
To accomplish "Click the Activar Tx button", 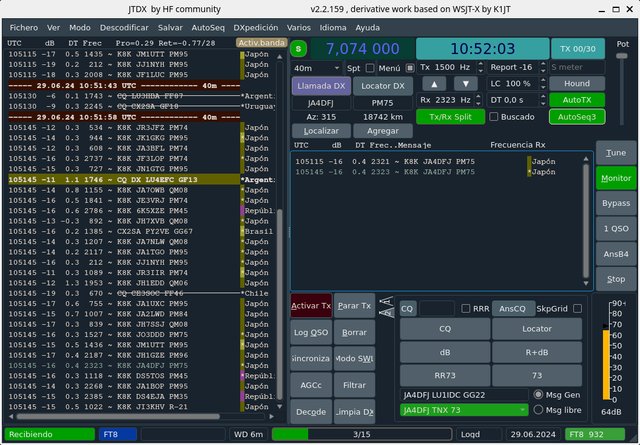I will [311, 306].
